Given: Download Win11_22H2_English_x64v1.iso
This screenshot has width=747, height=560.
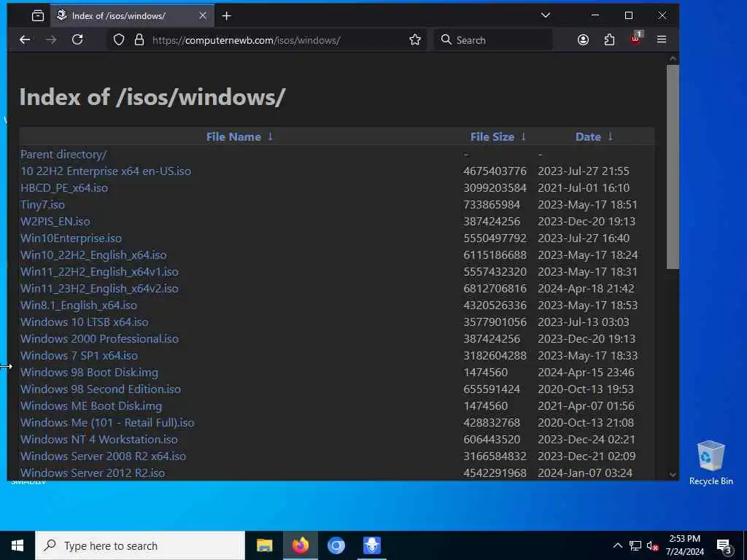Looking at the screenshot, I should click(99, 271).
